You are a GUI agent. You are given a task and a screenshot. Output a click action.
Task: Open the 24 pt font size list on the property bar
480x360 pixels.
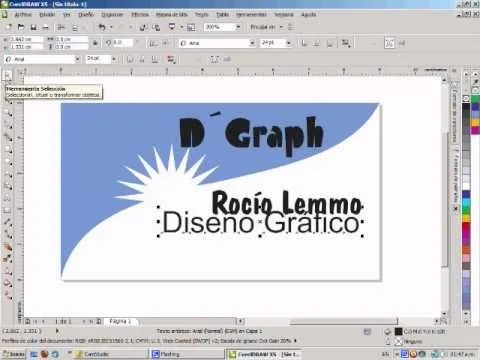289,43
